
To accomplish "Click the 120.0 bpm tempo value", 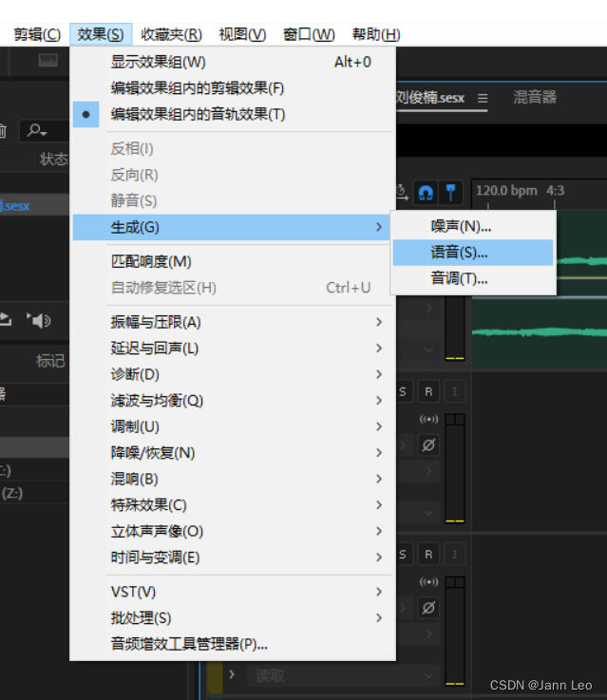I will [x=506, y=191].
